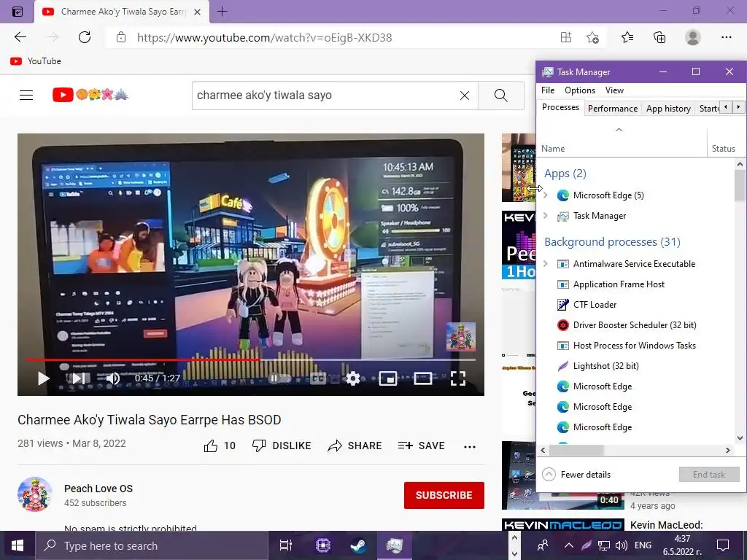This screenshot has width=747, height=560.
Task: Like the video thumbs up
Action: [220, 446]
